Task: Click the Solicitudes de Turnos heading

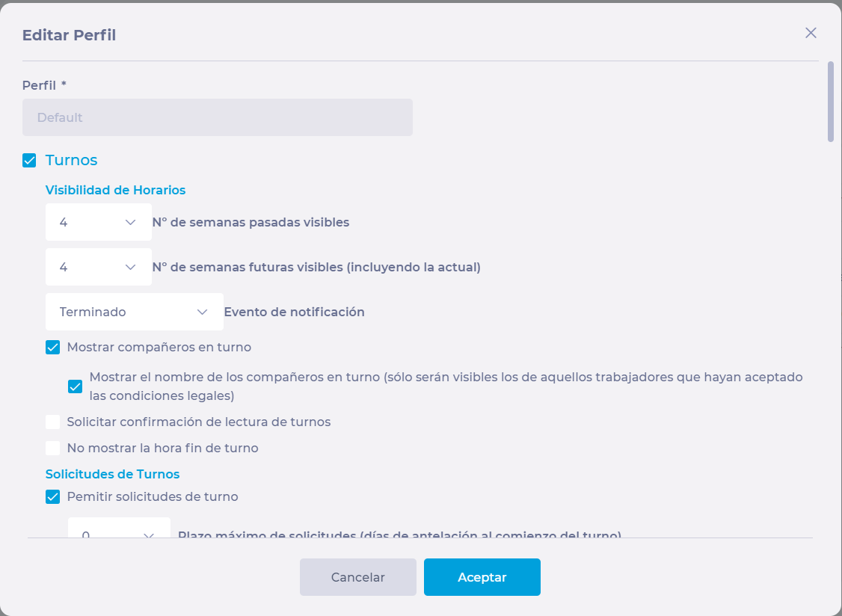Action: pyautogui.click(x=112, y=474)
